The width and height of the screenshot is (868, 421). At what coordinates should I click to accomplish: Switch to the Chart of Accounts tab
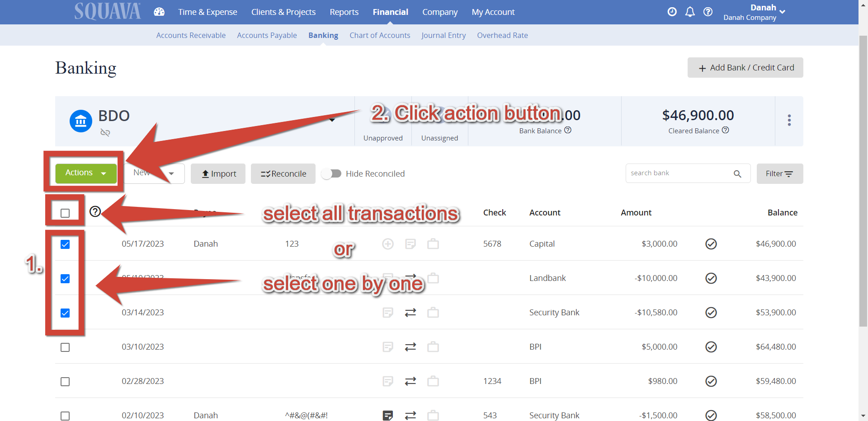[380, 35]
